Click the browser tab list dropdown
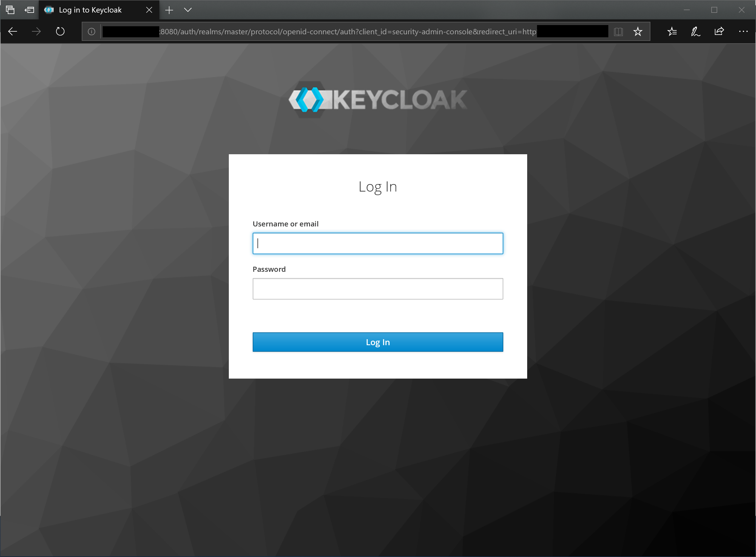The width and height of the screenshot is (756, 557). tap(189, 9)
